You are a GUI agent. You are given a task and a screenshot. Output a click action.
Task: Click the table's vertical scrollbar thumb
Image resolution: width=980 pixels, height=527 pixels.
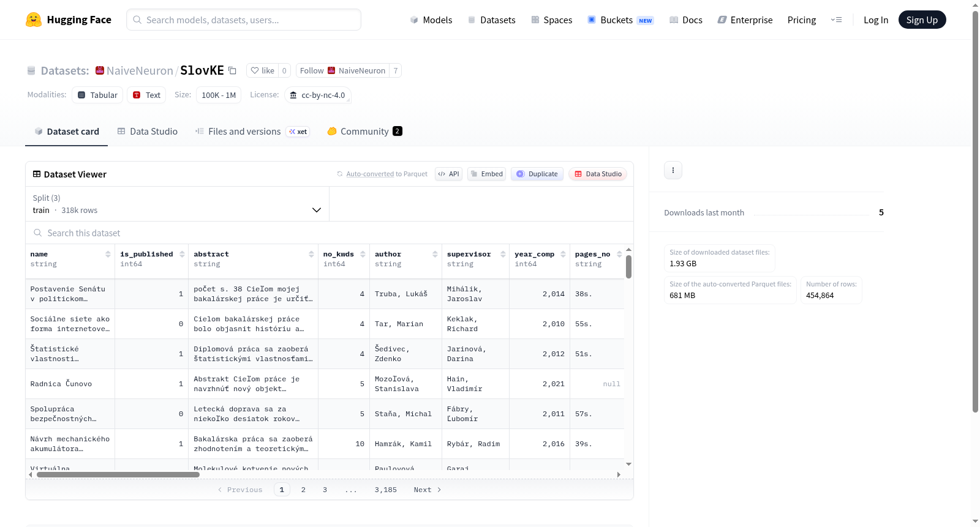(x=628, y=267)
